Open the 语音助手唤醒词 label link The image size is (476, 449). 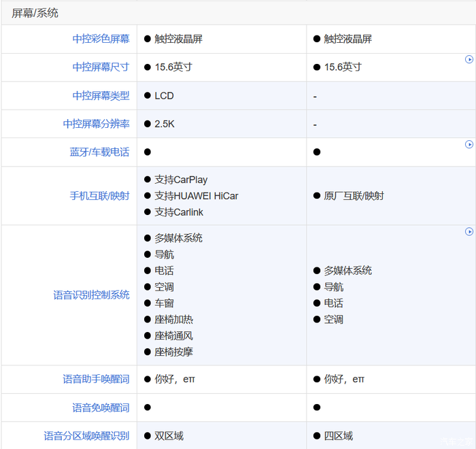pos(96,379)
